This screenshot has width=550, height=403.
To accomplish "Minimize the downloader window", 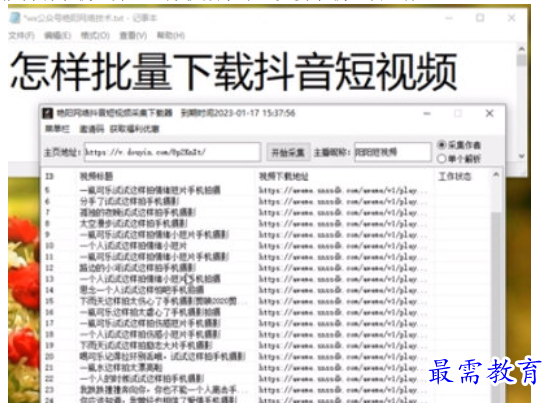I will (x=427, y=113).
